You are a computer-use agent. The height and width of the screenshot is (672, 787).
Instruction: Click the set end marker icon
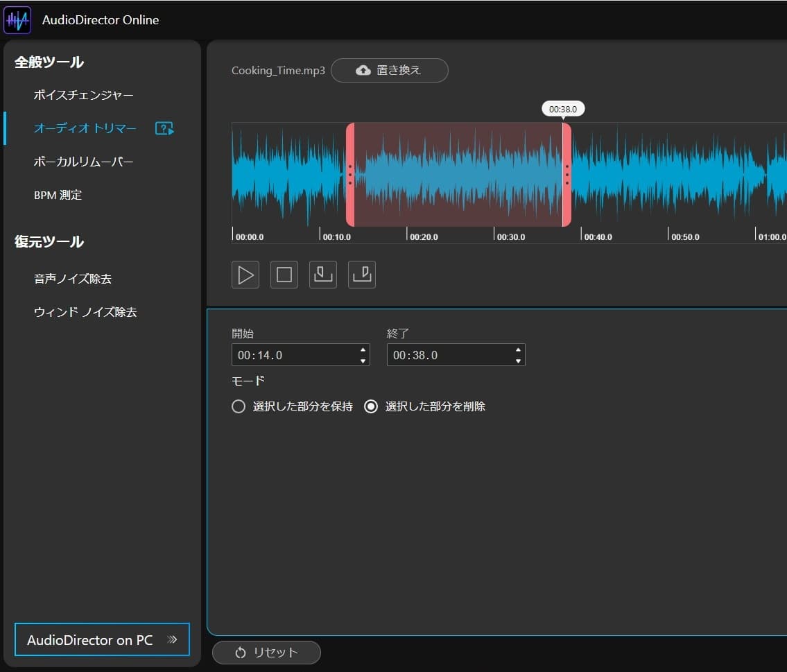pos(362,275)
